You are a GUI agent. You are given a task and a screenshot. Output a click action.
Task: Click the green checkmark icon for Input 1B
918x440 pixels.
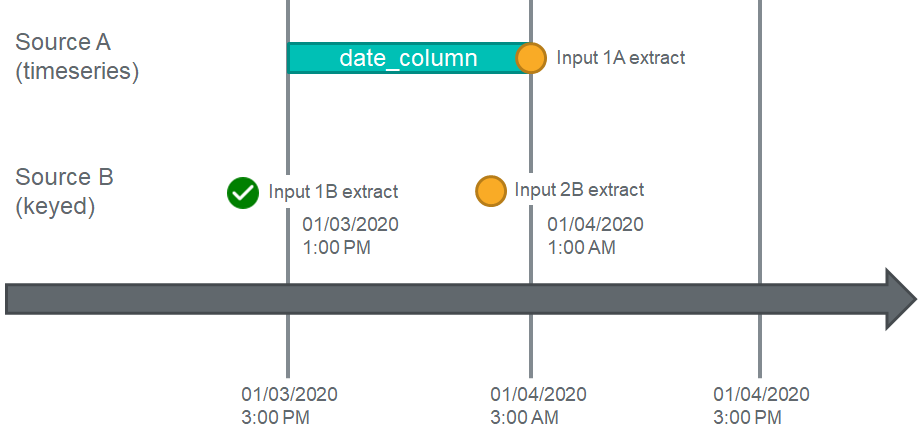coord(243,192)
